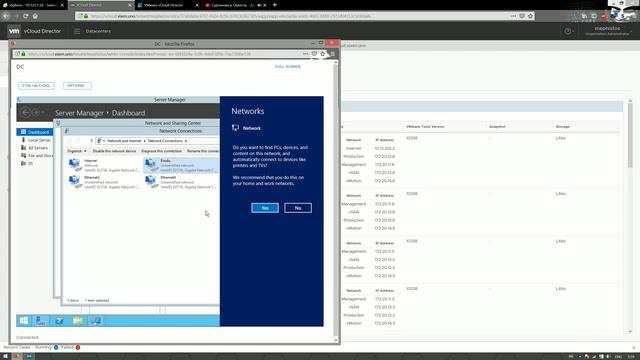Viewport: 640px width, 360px height.
Task: Select the Internet network adapter icon
Action: 75,165
